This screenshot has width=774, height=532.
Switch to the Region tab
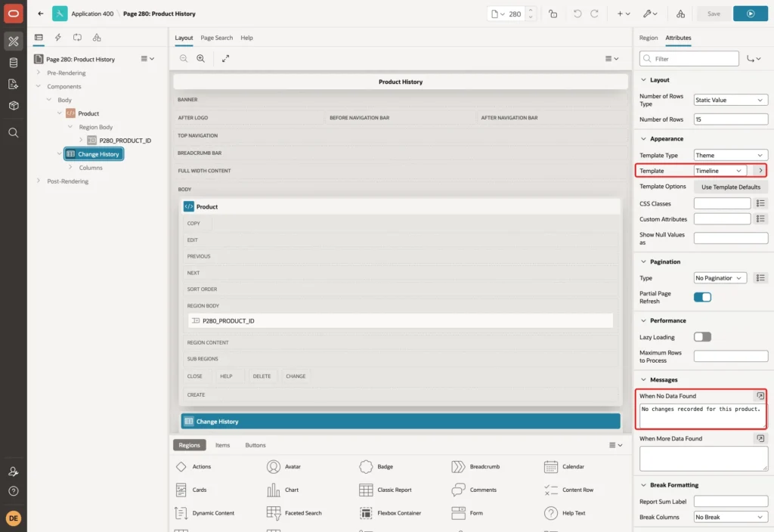[x=648, y=38]
